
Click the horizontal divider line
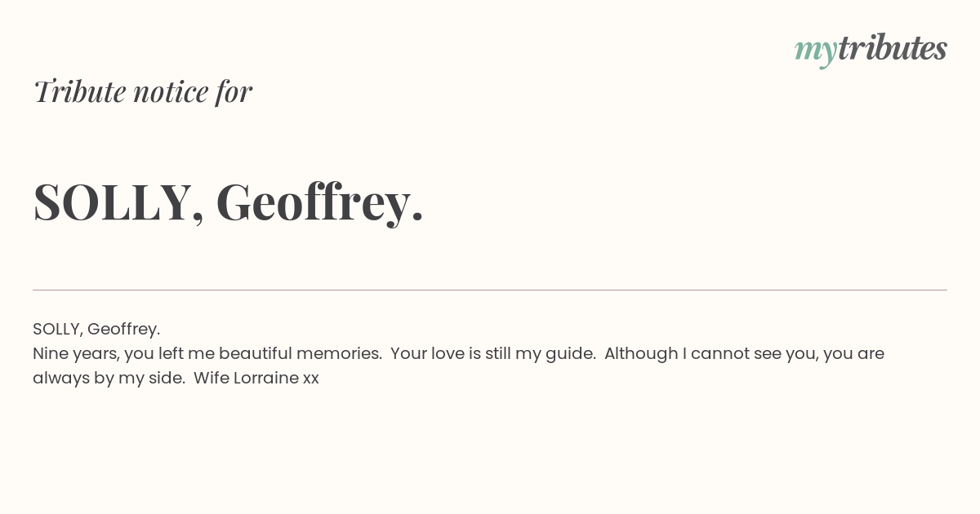490,290
